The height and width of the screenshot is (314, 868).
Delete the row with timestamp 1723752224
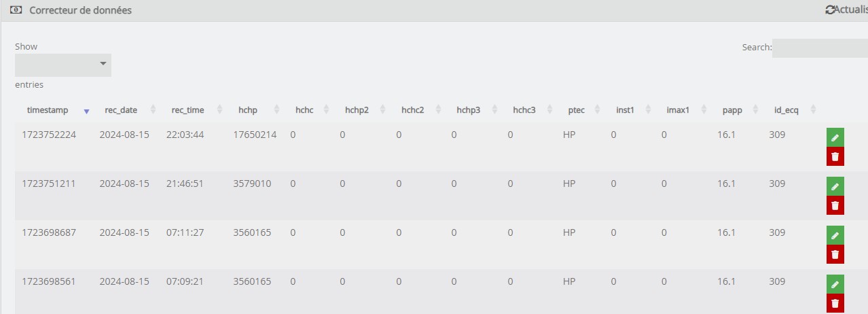(835, 156)
